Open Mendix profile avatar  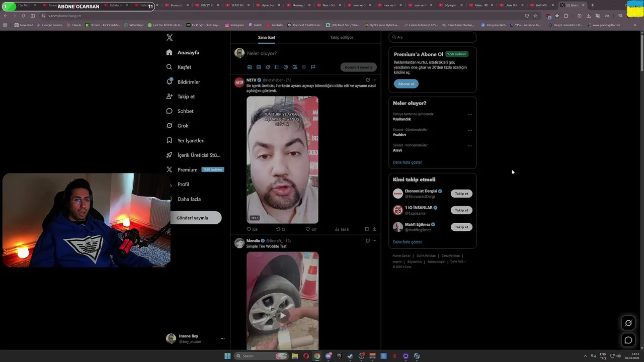click(239, 243)
